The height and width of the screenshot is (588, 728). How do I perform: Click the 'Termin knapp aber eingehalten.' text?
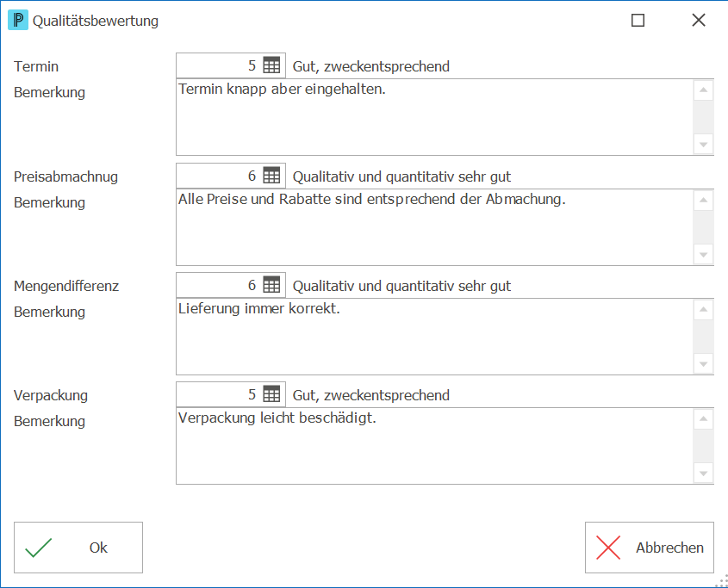[283, 89]
